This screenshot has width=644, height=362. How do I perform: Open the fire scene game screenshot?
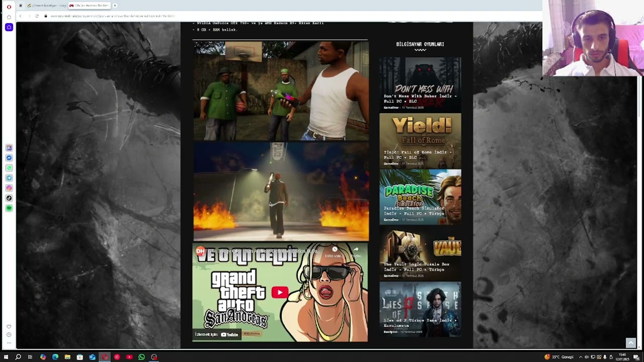[281, 192]
